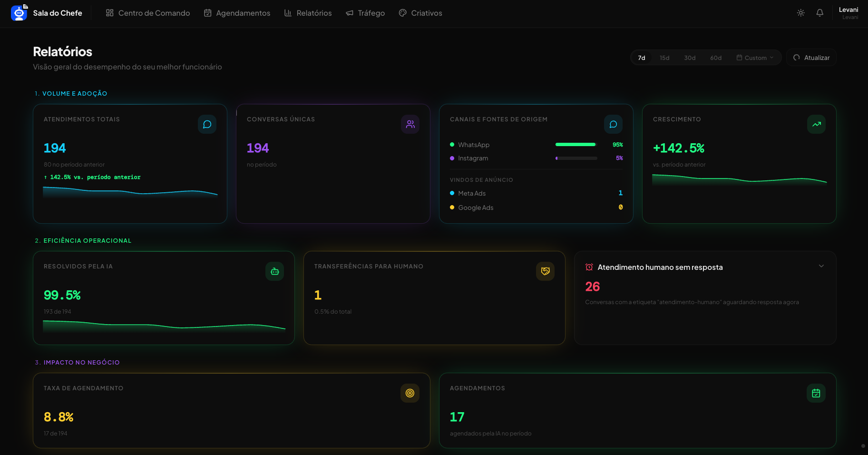Click the Meta Ads row label
The image size is (868, 455).
[x=472, y=193]
